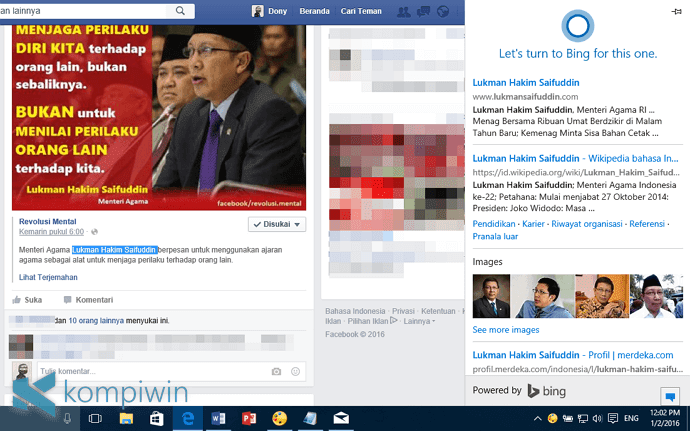Click See more images link
This screenshot has width=690, height=431.
[506, 330]
